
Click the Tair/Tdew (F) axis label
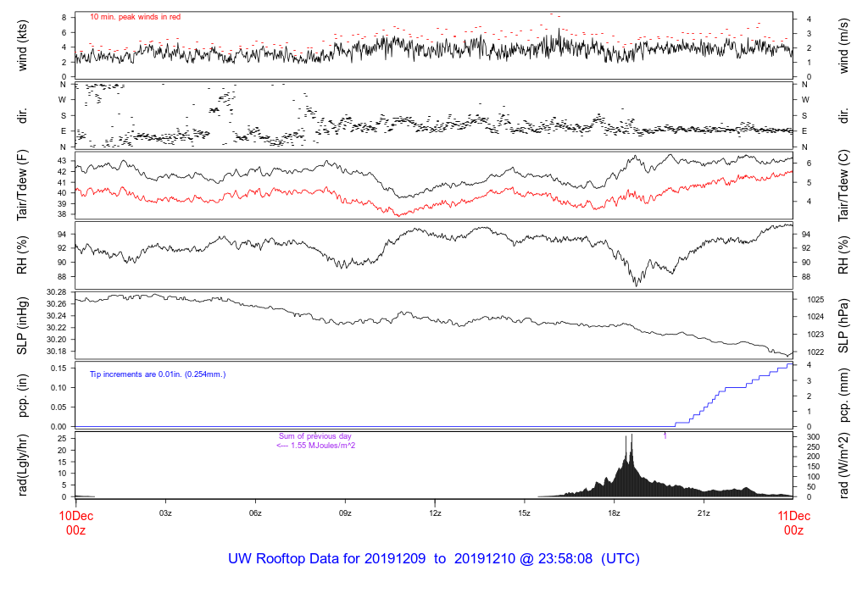(x=23, y=185)
